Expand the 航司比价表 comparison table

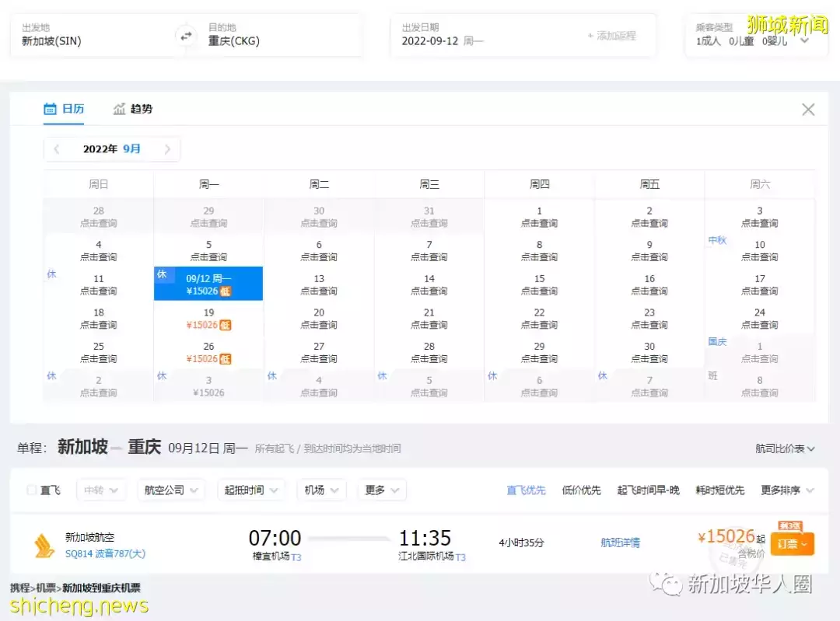pos(785,448)
